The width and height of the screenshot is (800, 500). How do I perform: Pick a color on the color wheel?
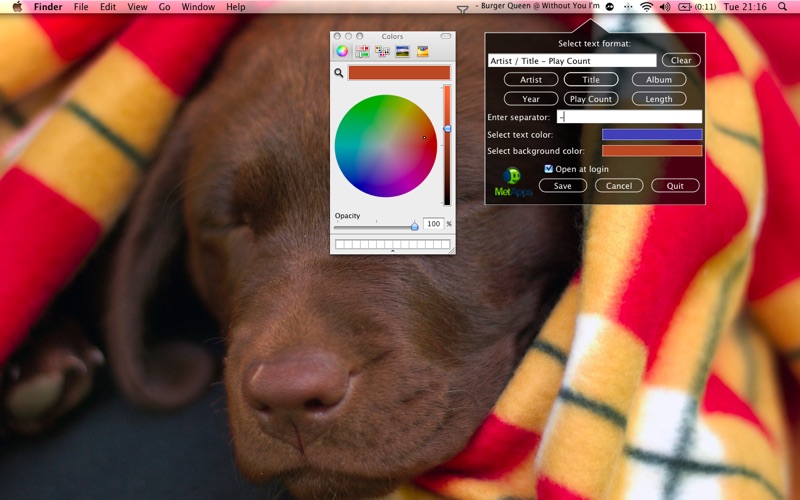tap(386, 146)
